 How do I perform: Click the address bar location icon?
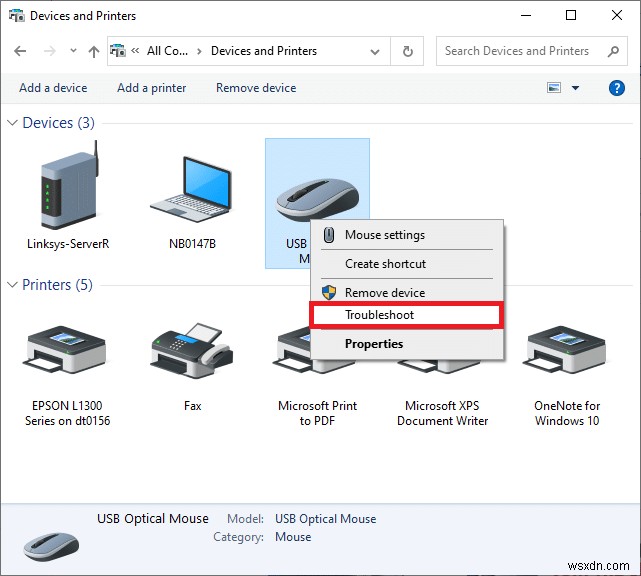point(118,51)
